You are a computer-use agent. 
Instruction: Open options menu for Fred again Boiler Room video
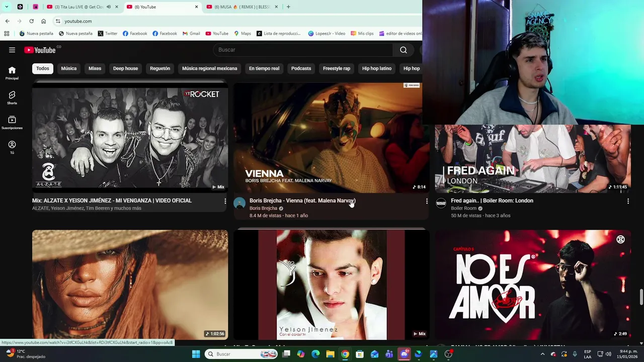coord(628,201)
